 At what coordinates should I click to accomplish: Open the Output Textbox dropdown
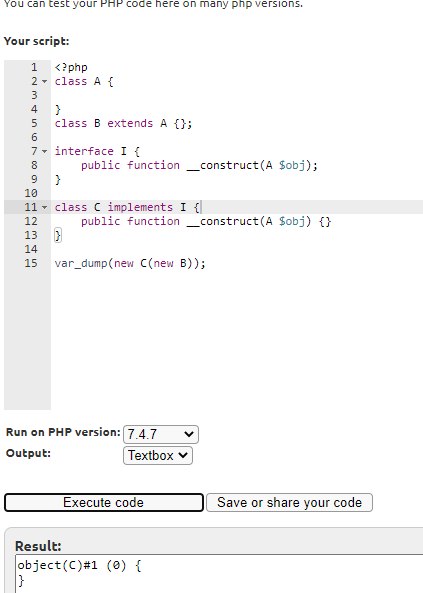(x=158, y=455)
